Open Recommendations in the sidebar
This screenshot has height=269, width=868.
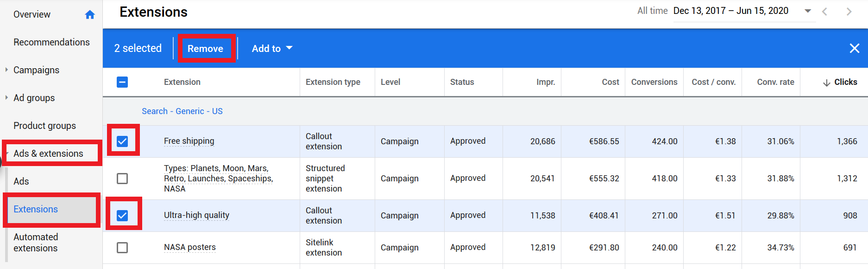point(51,42)
